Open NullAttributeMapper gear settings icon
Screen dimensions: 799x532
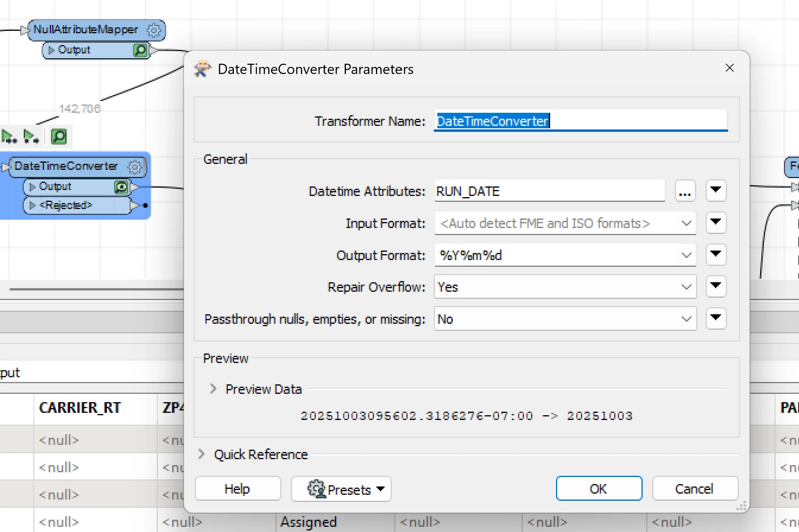(154, 30)
